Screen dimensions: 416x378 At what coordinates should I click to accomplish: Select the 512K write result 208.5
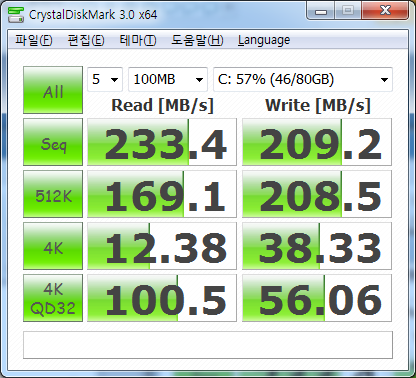pos(317,194)
